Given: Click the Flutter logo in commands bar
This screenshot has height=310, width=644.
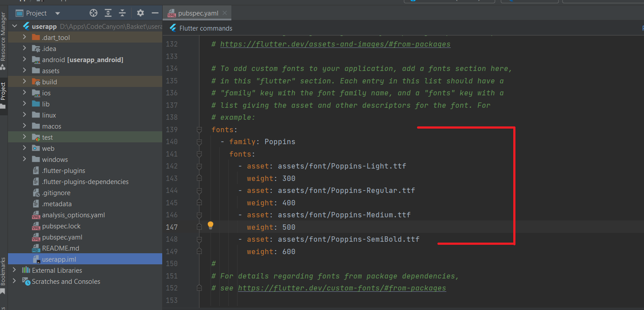Looking at the screenshot, I should pos(172,28).
